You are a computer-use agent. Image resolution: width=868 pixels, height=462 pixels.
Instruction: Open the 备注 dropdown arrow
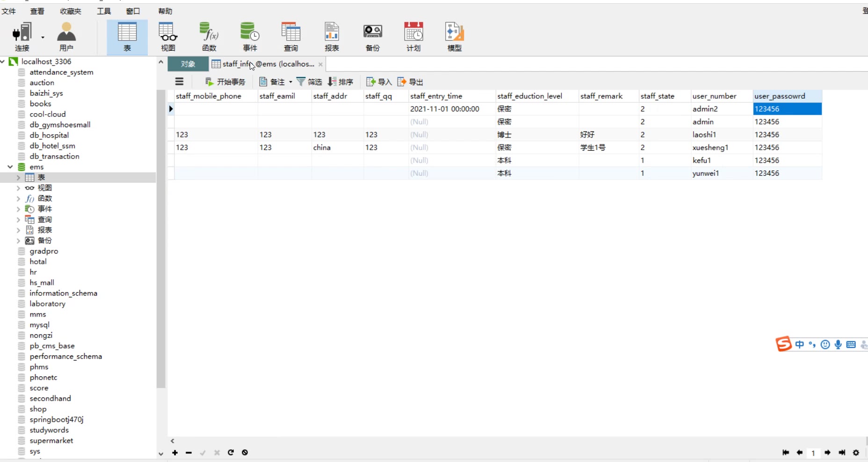[x=290, y=82]
